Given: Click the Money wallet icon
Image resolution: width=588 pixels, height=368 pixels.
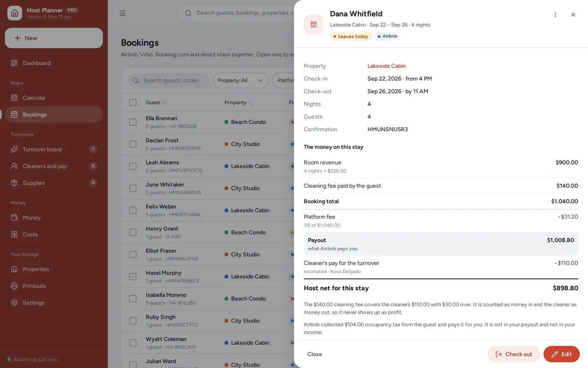Looking at the screenshot, I should pos(14,218).
